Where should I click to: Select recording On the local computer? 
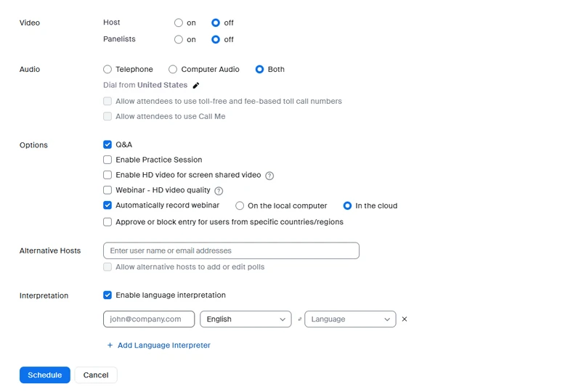tap(240, 206)
